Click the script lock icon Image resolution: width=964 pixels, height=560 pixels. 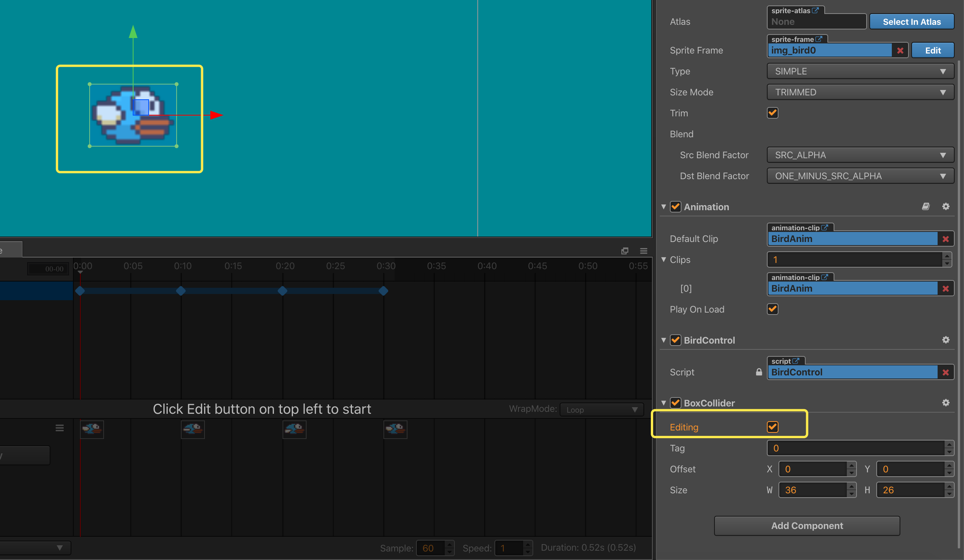click(759, 372)
